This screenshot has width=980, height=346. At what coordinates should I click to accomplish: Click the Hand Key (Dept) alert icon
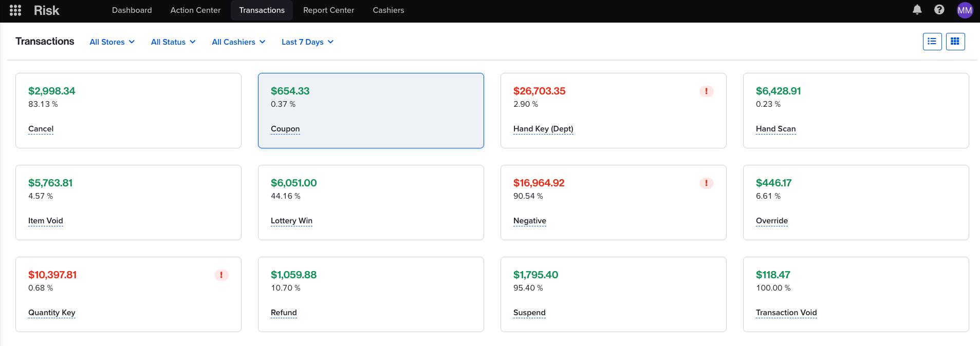click(706, 91)
